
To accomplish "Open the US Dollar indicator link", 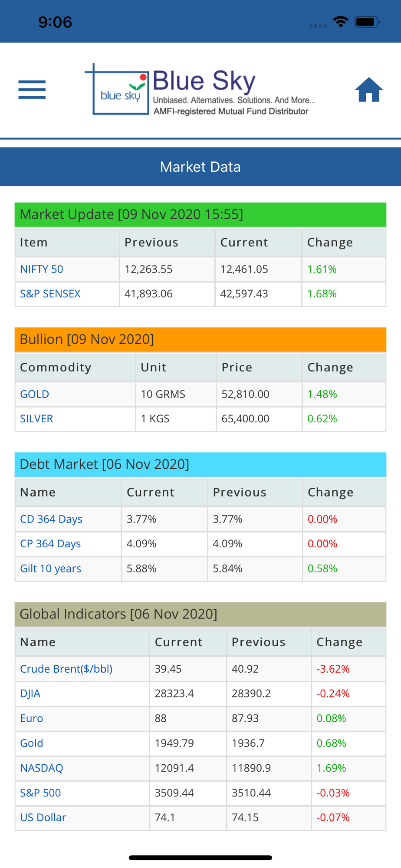I will (43, 818).
